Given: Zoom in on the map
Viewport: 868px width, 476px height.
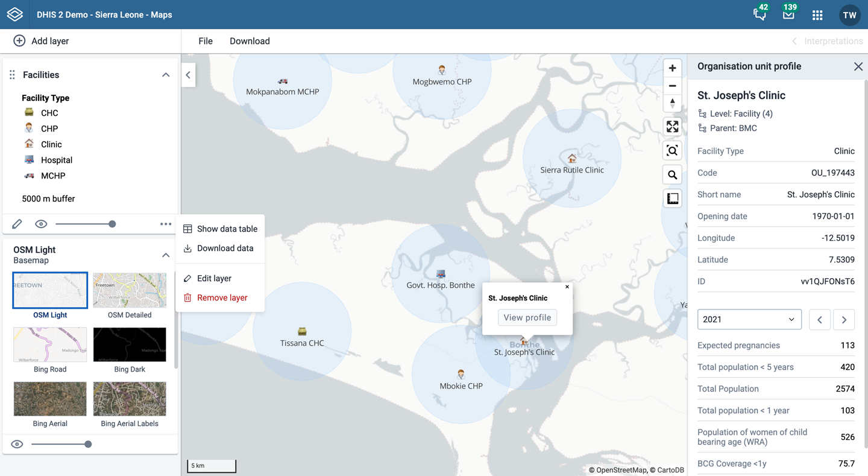Looking at the screenshot, I should click(673, 68).
